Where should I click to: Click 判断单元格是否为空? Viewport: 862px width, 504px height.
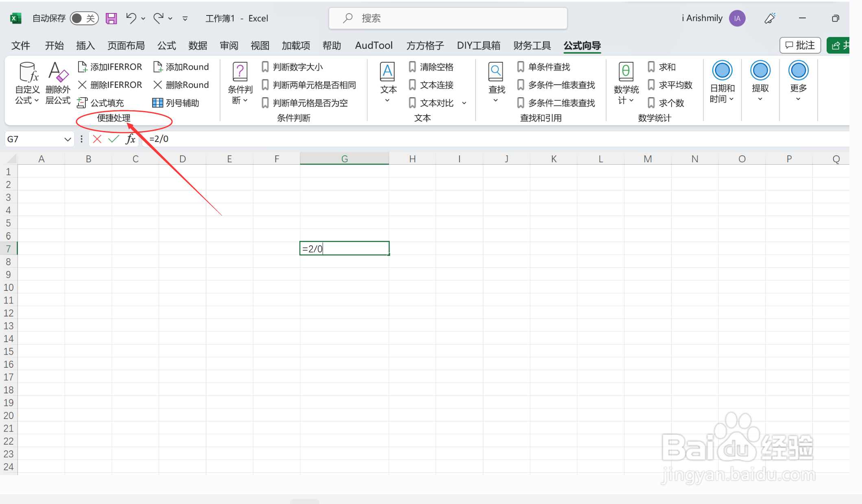click(304, 103)
